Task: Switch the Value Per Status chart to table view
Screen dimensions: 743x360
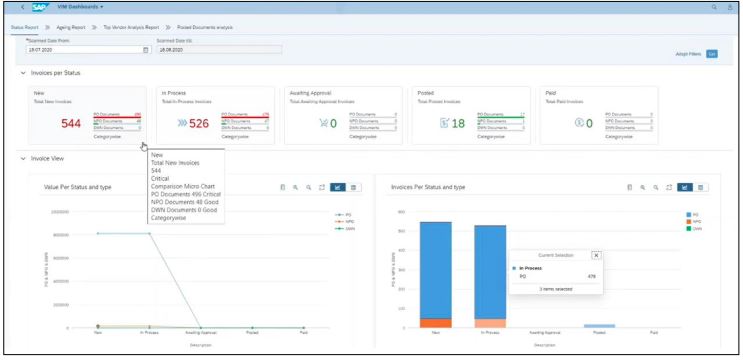Action: click(x=353, y=188)
